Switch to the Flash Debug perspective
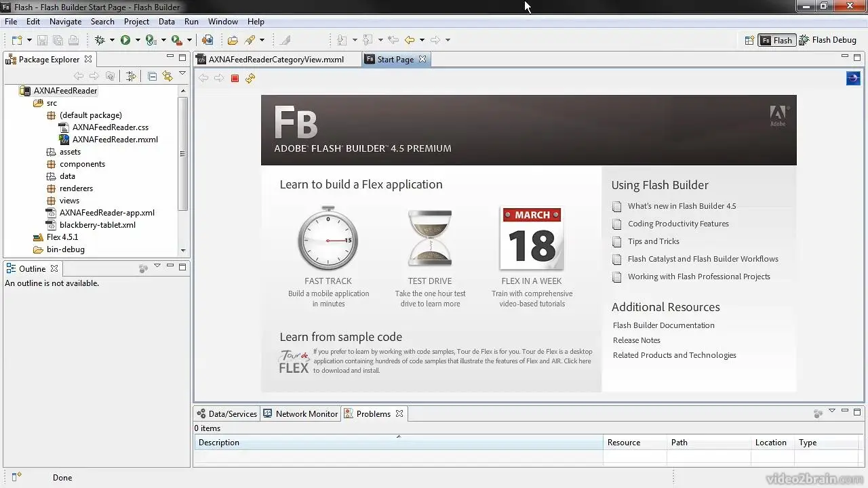 coord(827,40)
